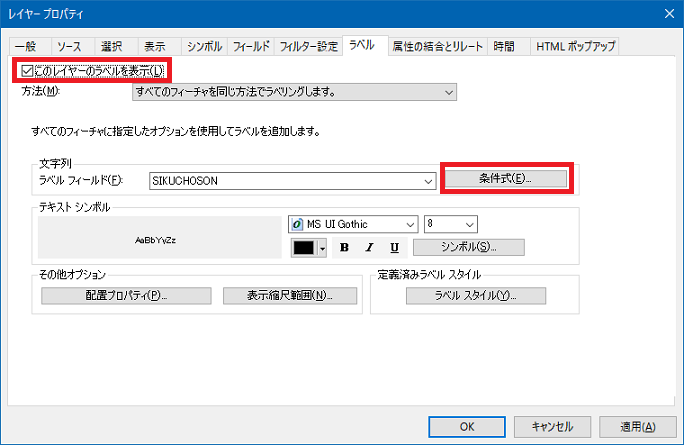Open the MS UI Gothic font dropdown
The height and width of the screenshot is (445, 684).
click(353, 224)
